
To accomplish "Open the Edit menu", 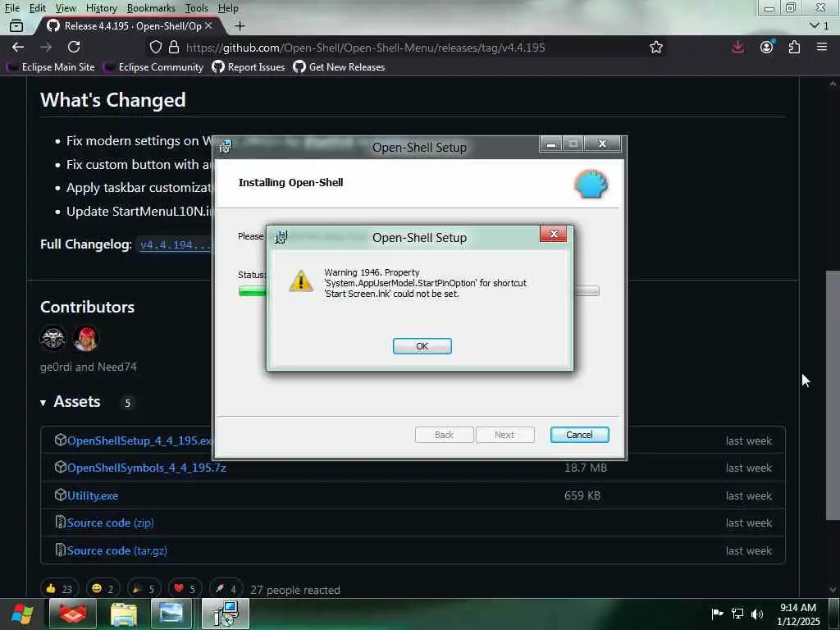I will coord(37,8).
